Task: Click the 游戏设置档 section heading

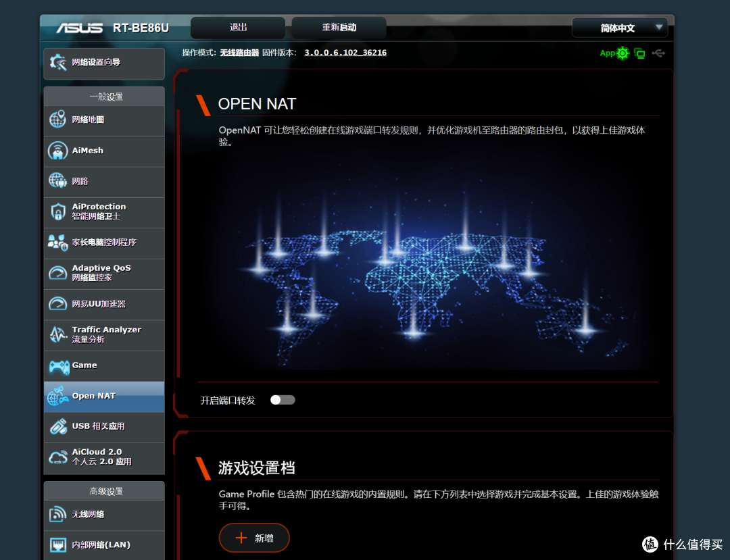Action: coord(257,467)
